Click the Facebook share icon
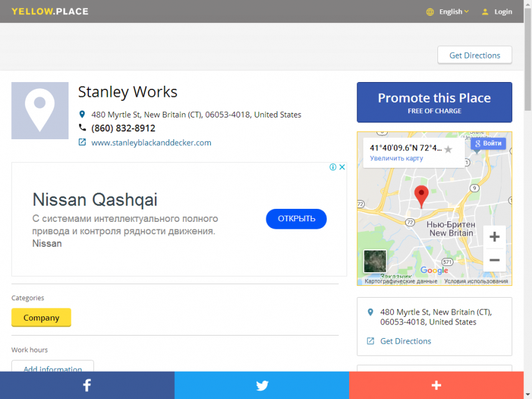This screenshot has height=399, width=532. (86, 385)
